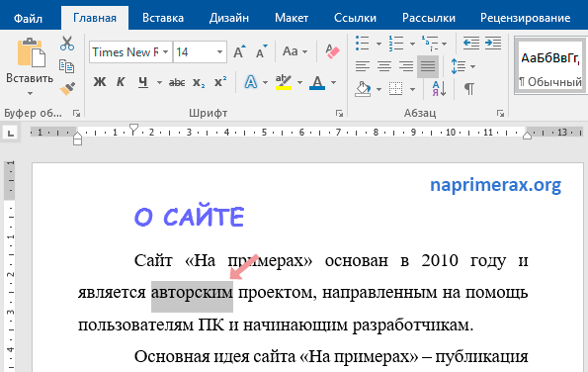Increase font size with the larger A
The height and width of the screenshot is (372, 588).
click(x=239, y=51)
